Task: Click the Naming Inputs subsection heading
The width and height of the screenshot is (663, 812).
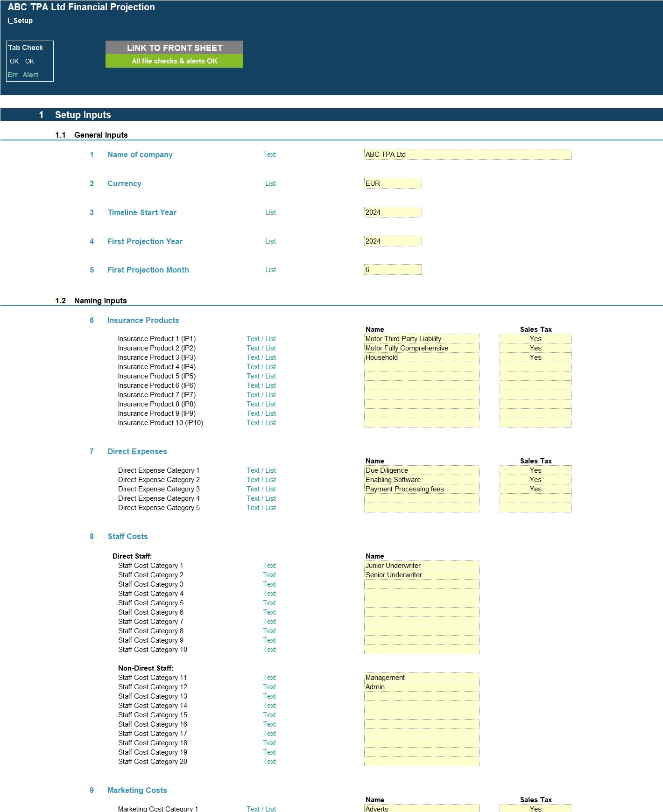Action: (x=100, y=301)
